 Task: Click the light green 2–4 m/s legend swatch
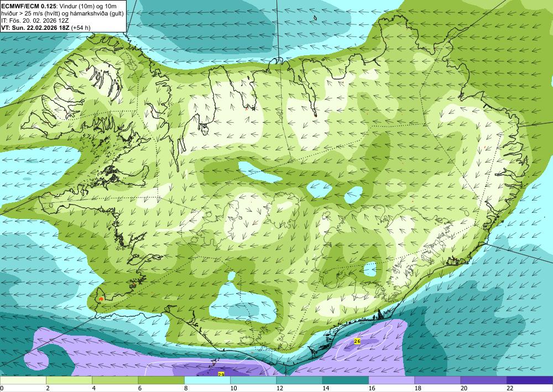(69, 380)
